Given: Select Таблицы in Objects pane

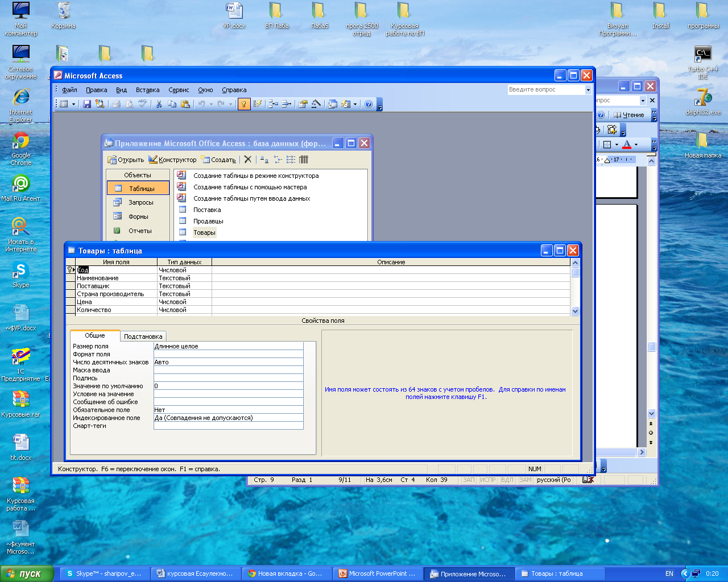Looking at the screenshot, I should tap(138, 188).
